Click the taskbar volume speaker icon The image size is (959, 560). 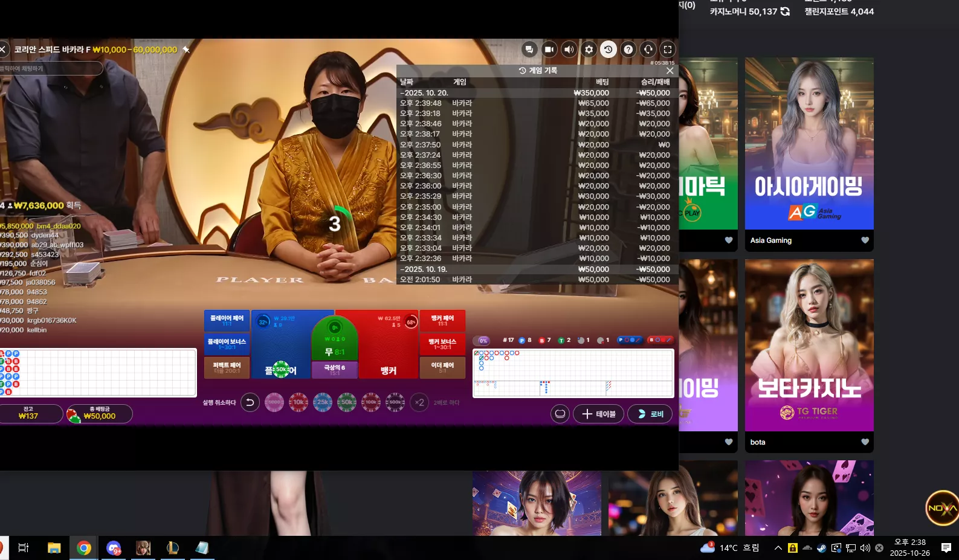click(x=865, y=548)
